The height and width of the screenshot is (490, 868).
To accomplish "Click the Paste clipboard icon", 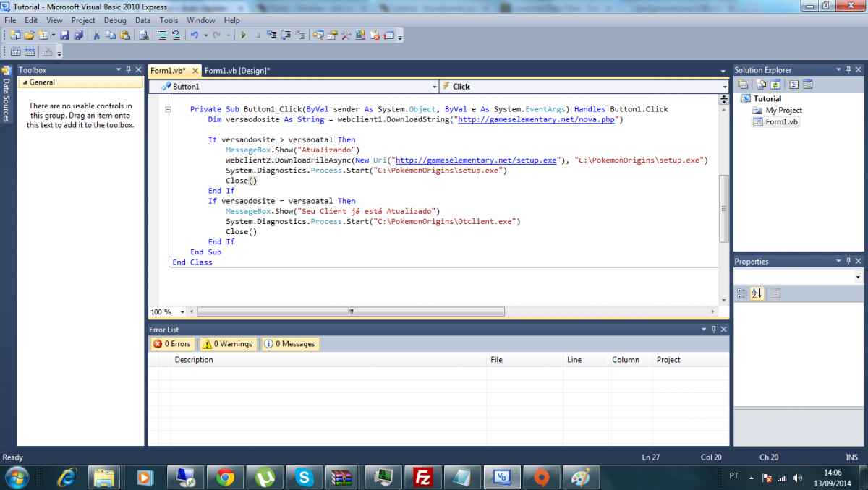I will (125, 35).
